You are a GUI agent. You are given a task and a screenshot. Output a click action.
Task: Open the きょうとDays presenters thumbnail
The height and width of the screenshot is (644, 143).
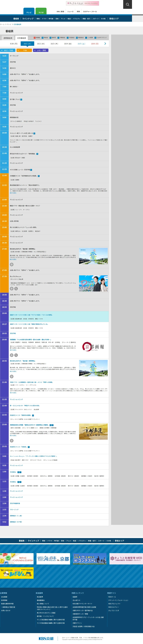[93, 284]
